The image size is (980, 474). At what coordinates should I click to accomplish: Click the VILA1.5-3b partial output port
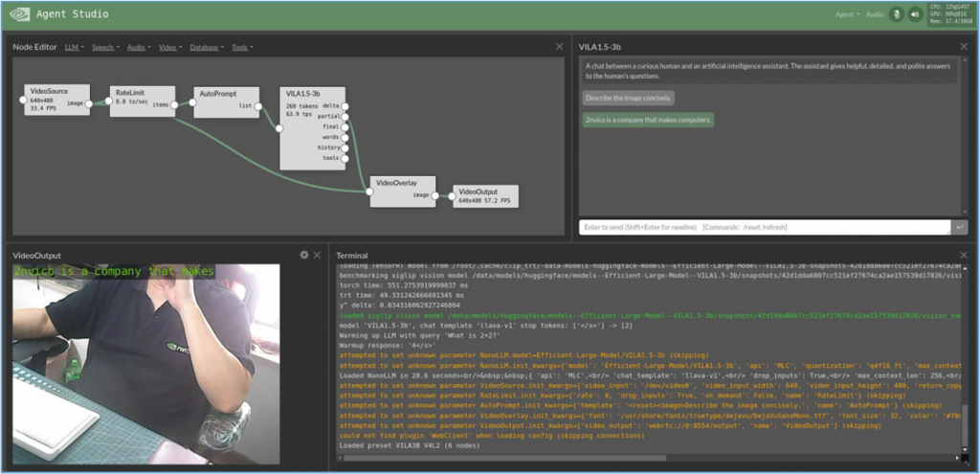click(345, 116)
